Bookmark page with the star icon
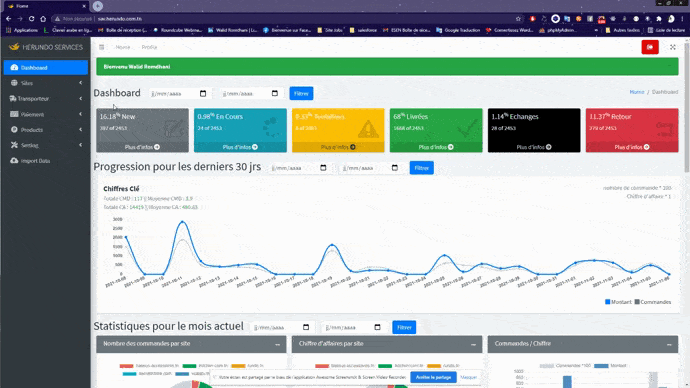The width and height of the screenshot is (690, 388). tap(518, 19)
